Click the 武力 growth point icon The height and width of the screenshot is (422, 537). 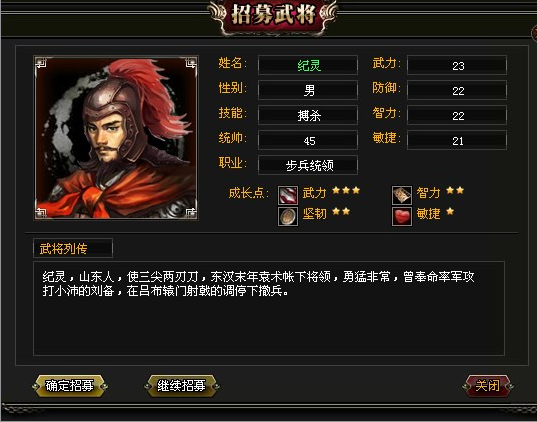coord(288,195)
